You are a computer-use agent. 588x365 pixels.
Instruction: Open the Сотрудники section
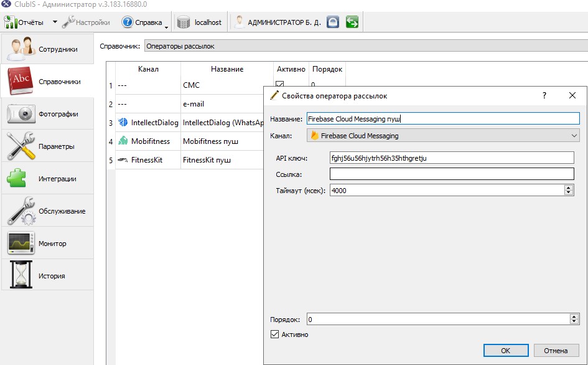tap(48, 49)
